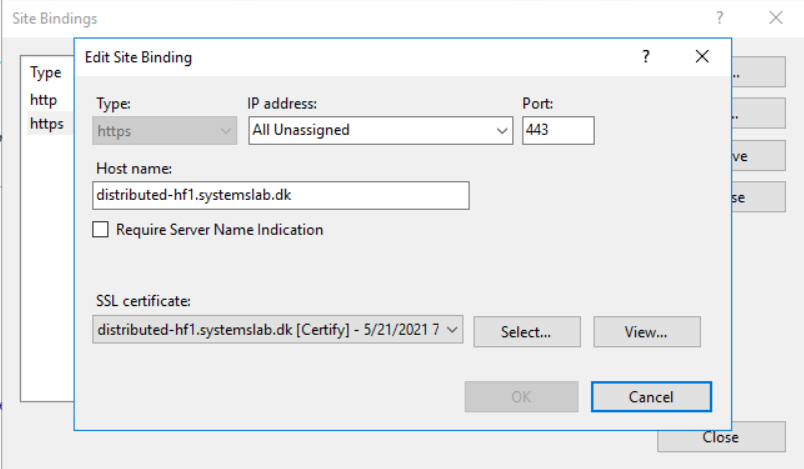
Task: Click the Cancel button
Action: [651, 397]
